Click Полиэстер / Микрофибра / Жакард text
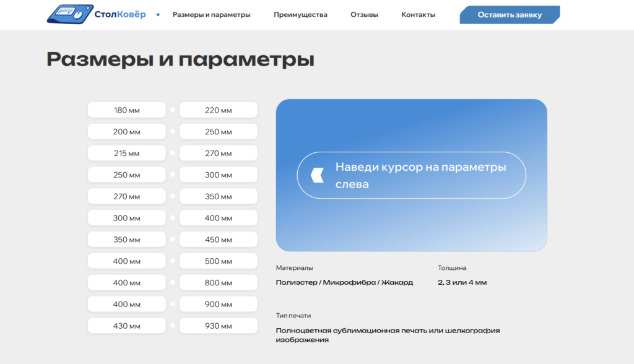 [344, 282]
